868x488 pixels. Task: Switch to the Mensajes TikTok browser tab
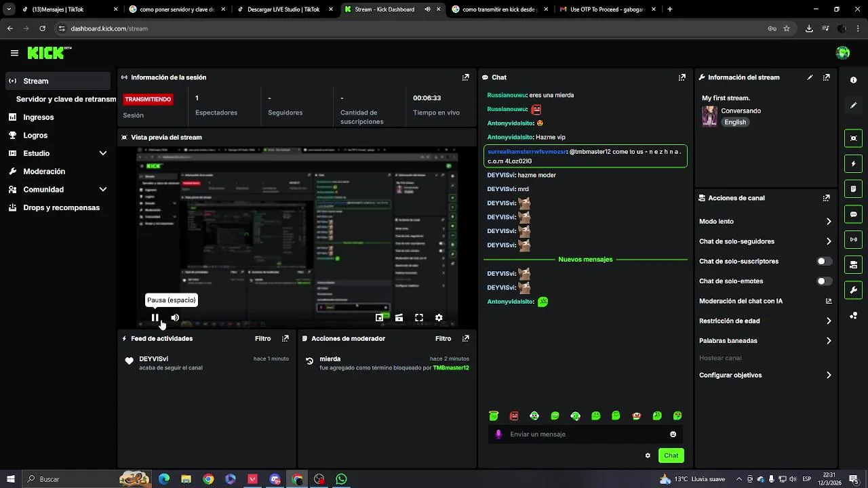[x=66, y=9]
